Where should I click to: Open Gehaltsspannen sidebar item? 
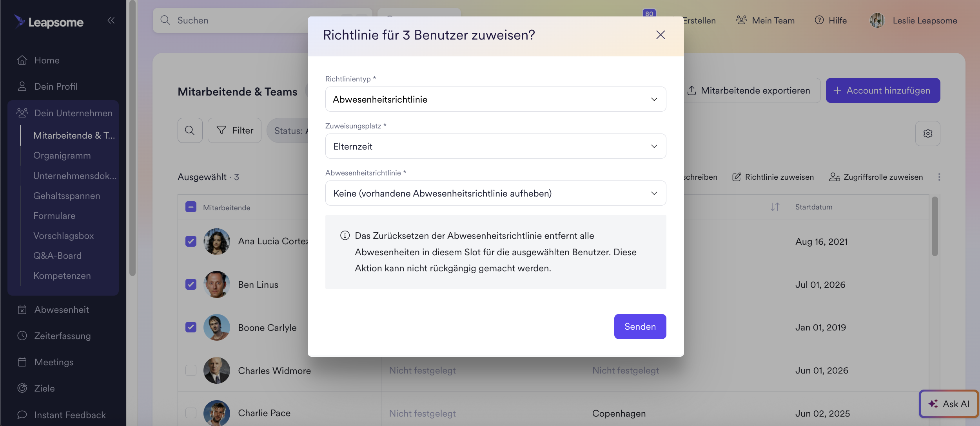pyautogui.click(x=67, y=196)
